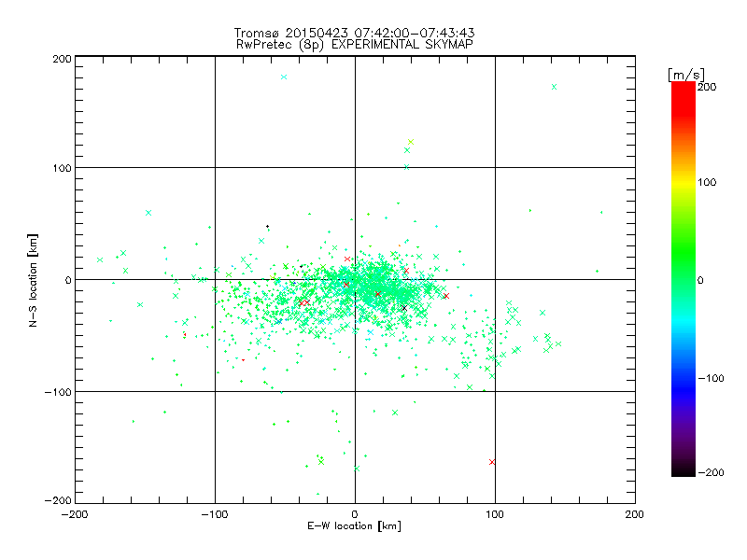This screenshot has height=560, width=747.
Task: Click the y-axis '-100' tick label
Action: coord(58,392)
